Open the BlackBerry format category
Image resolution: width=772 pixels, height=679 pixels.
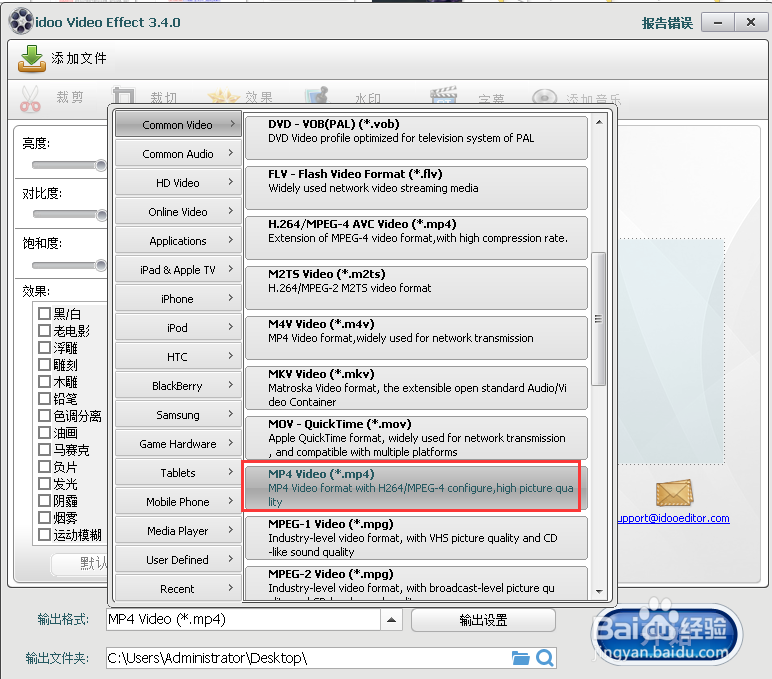[178, 386]
